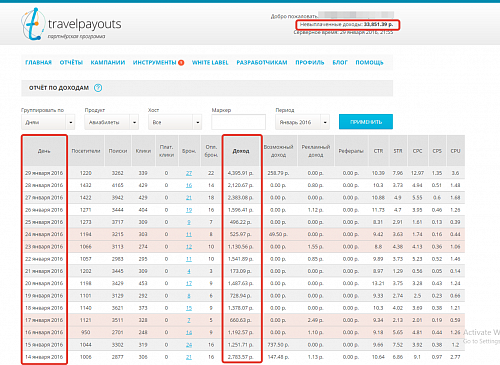Screen dimensions: 500x365
Task: Open bookings link 15 for 18 января
Action: click(189, 308)
